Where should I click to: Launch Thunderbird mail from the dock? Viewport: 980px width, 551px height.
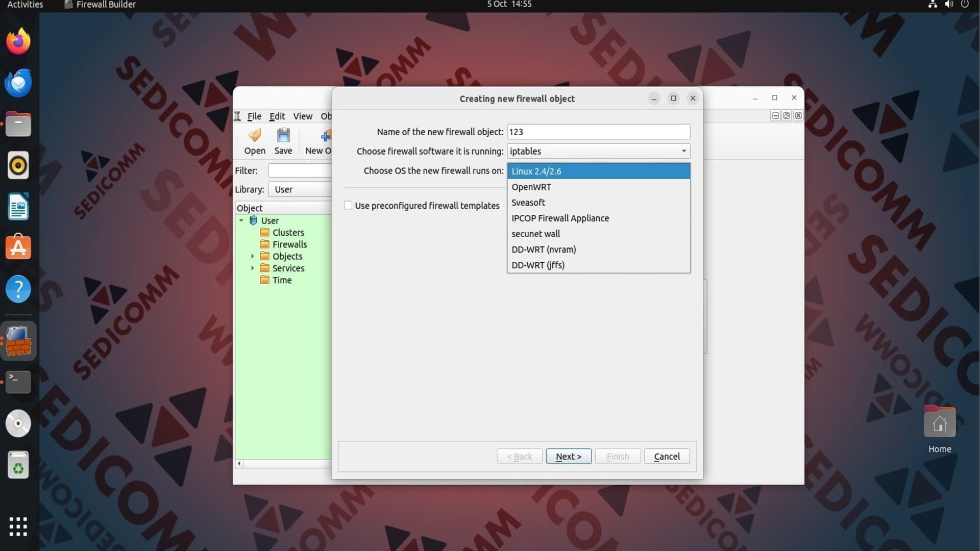tap(18, 83)
